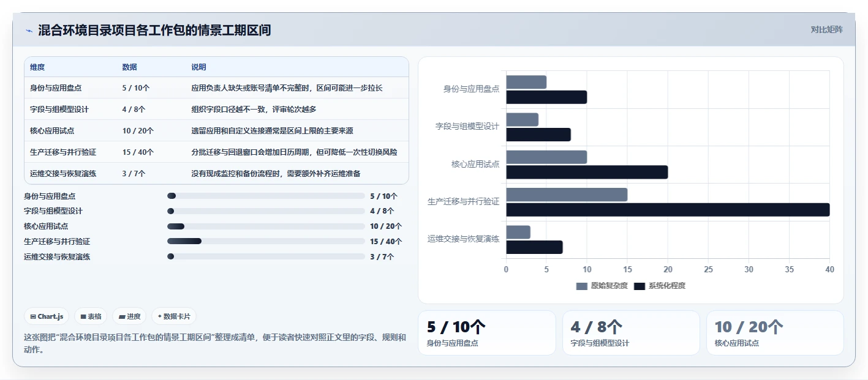This screenshot has width=868, height=380.
Task: Click the 运维交接与恢复演练 progress bar
Action: point(266,257)
